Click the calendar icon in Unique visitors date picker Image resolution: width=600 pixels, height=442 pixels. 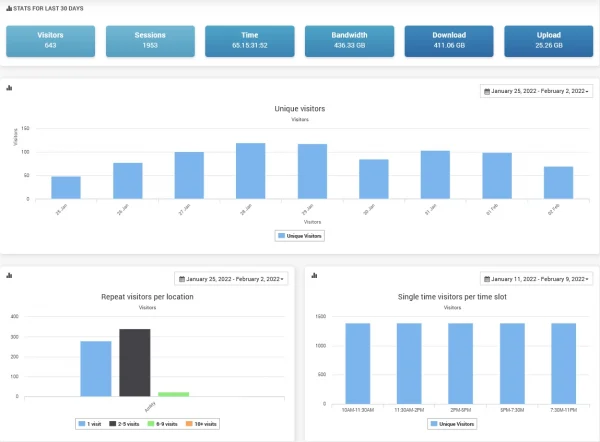[x=487, y=92]
